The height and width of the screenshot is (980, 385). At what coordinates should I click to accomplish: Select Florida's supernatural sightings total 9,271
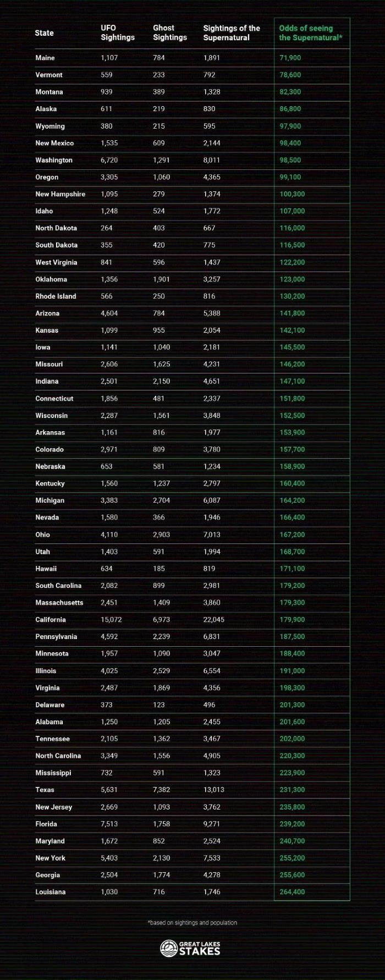pos(212,824)
